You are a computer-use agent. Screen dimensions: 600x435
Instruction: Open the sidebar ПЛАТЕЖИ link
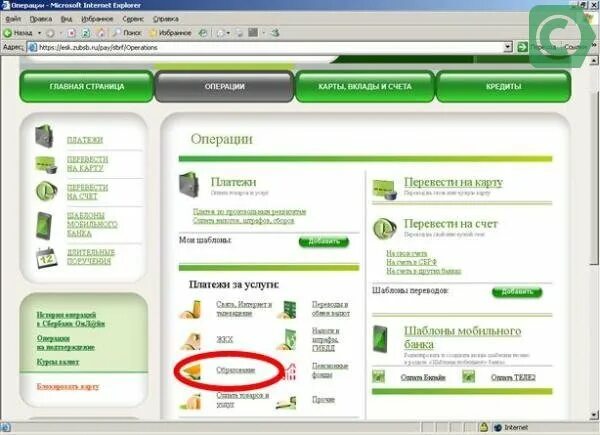coord(85,140)
